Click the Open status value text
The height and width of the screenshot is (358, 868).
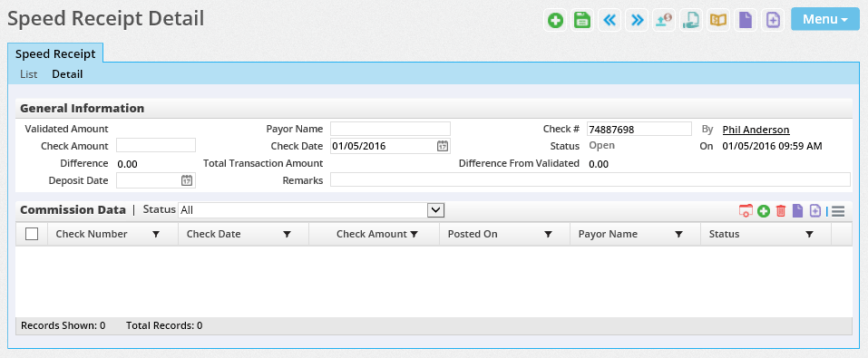click(x=601, y=146)
